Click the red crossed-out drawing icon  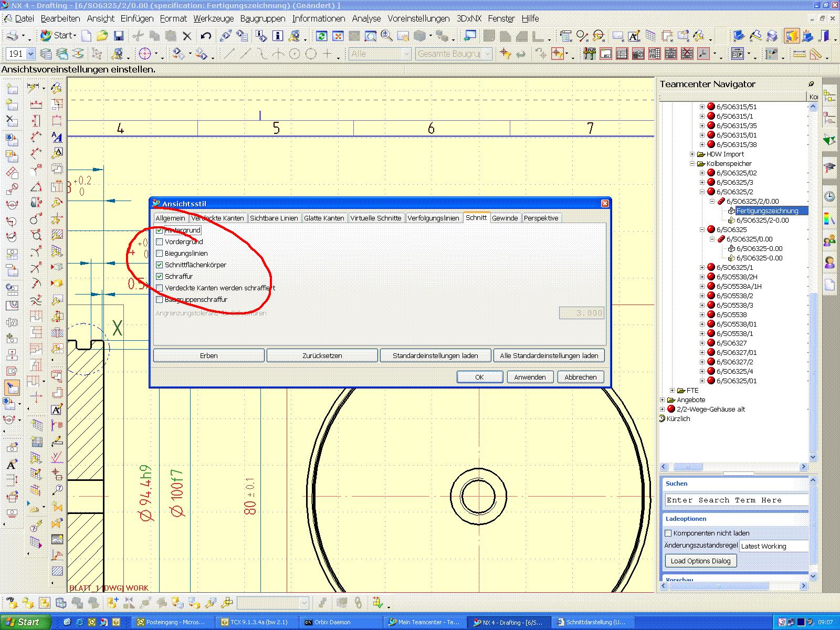pos(687,54)
